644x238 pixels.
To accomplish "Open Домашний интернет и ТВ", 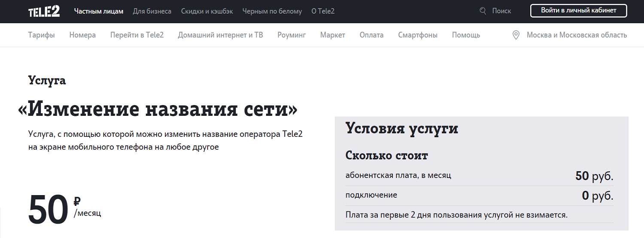I will pyautogui.click(x=221, y=35).
